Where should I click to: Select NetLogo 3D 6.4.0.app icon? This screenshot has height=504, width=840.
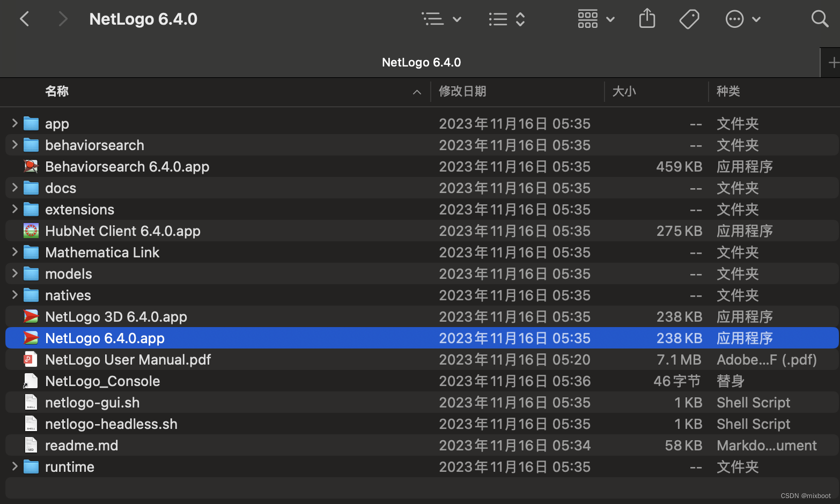click(31, 316)
